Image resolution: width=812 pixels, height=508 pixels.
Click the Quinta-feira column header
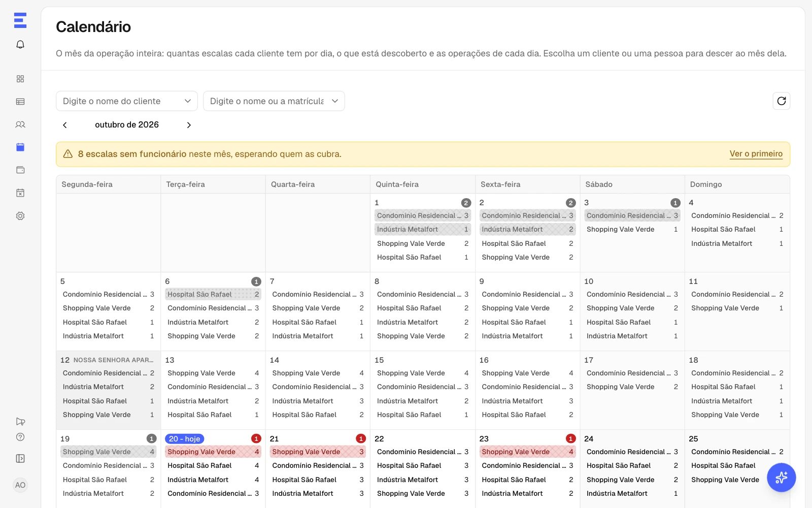click(x=423, y=184)
